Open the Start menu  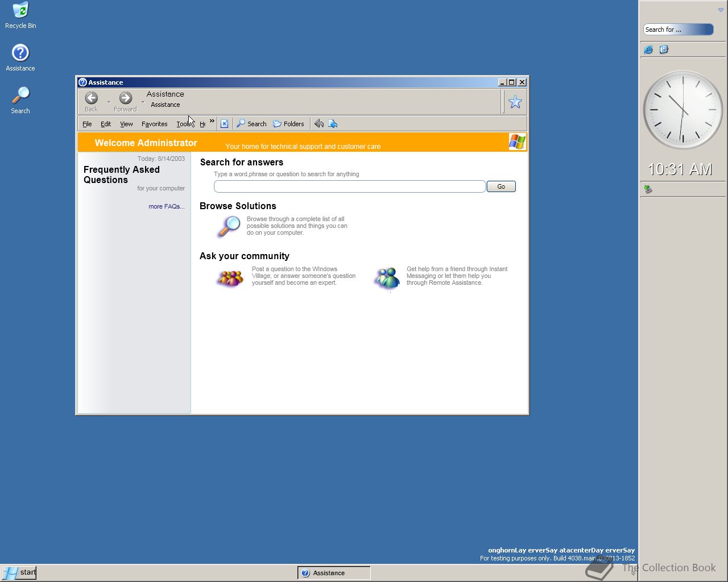point(19,572)
